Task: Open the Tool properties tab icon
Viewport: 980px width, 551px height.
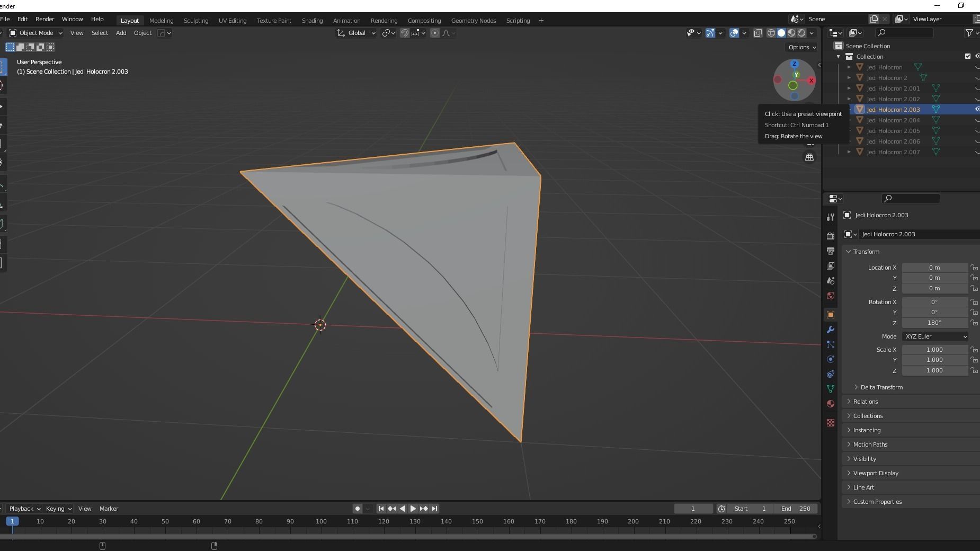Action: (831, 217)
